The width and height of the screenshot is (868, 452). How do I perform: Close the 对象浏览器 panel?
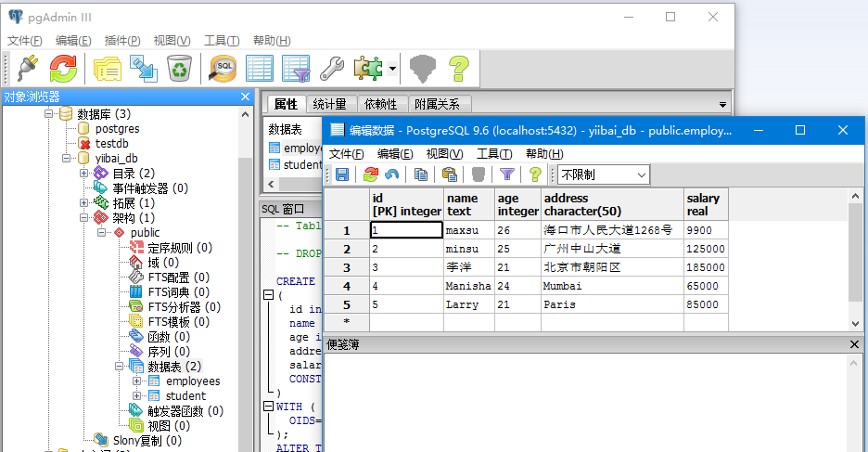click(x=245, y=97)
